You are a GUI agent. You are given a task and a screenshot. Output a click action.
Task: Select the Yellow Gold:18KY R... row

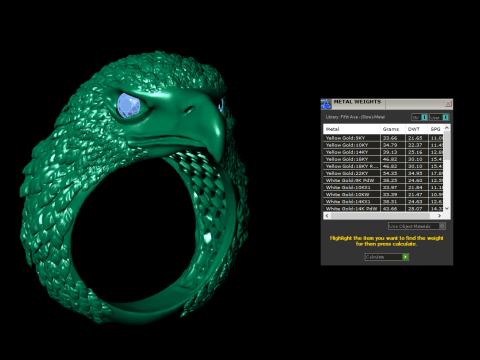tap(383, 166)
